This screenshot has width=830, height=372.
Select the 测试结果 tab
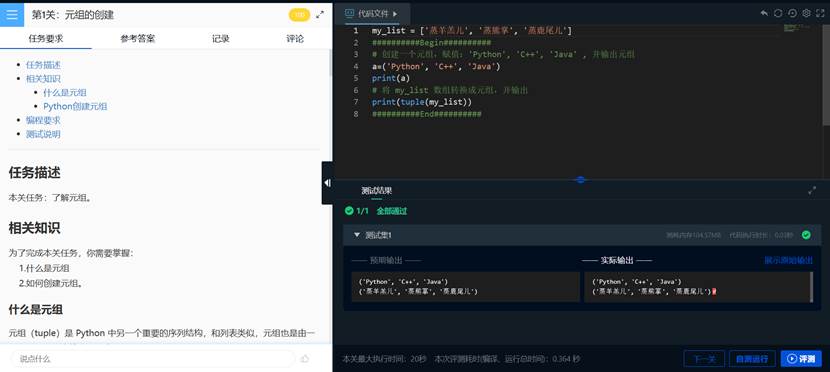(376, 190)
